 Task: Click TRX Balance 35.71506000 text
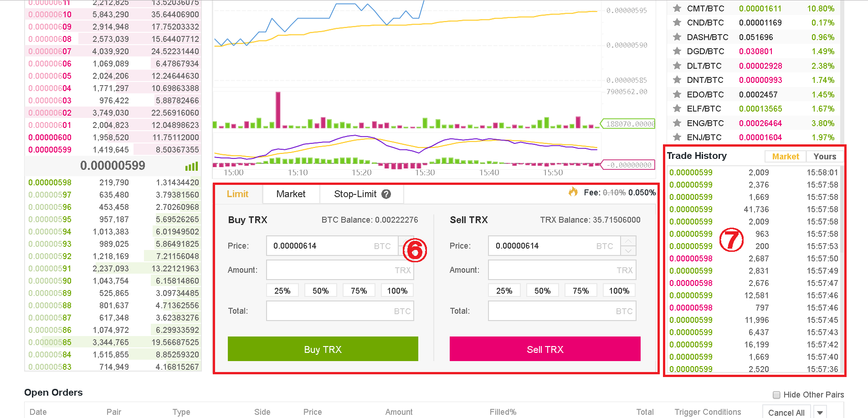(590, 220)
